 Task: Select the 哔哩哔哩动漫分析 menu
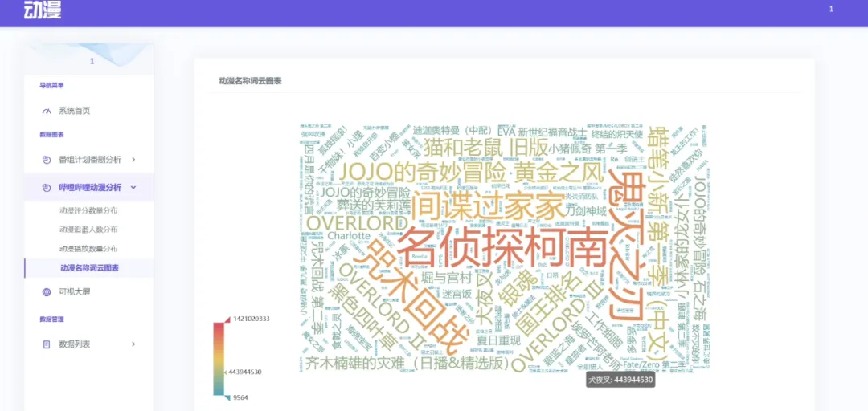click(88, 188)
